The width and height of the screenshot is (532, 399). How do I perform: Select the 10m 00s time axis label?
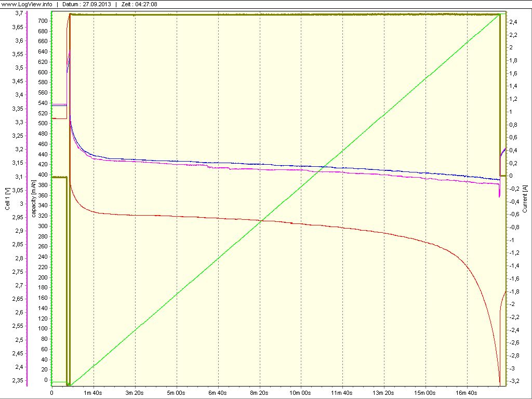(x=301, y=393)
